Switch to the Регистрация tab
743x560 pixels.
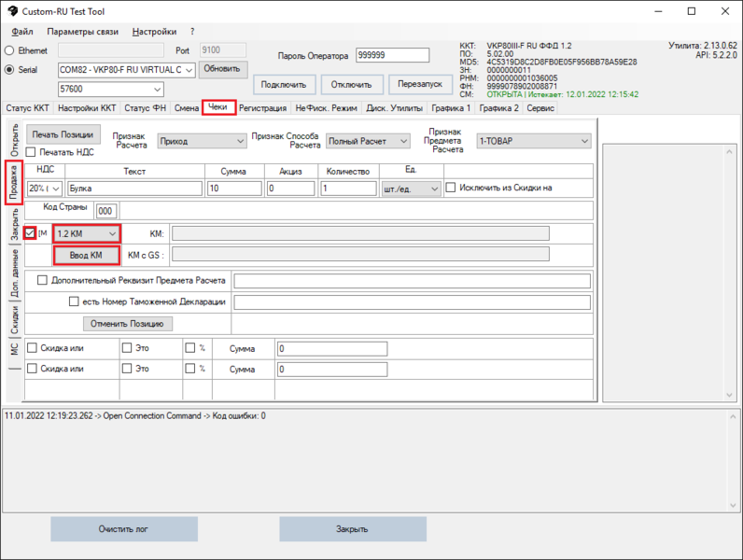[x=262, y=108]
